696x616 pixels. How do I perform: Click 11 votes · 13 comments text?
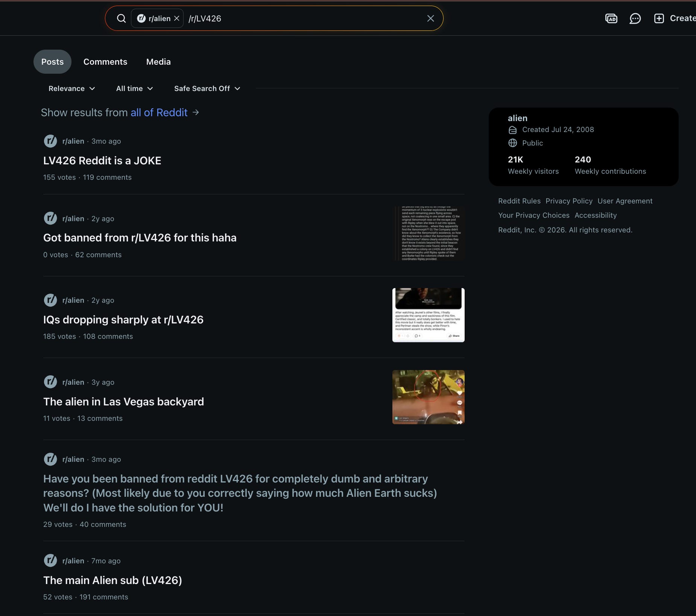83,418
